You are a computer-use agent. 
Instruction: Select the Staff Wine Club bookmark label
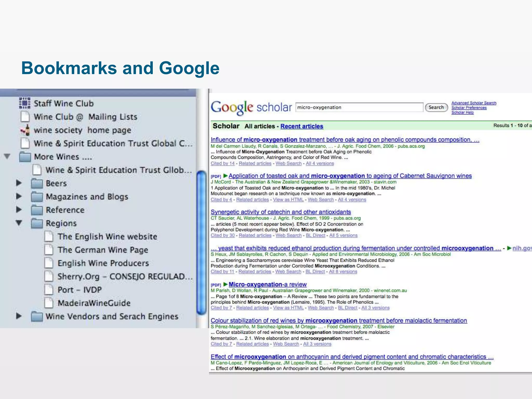[x=64, y=103]
